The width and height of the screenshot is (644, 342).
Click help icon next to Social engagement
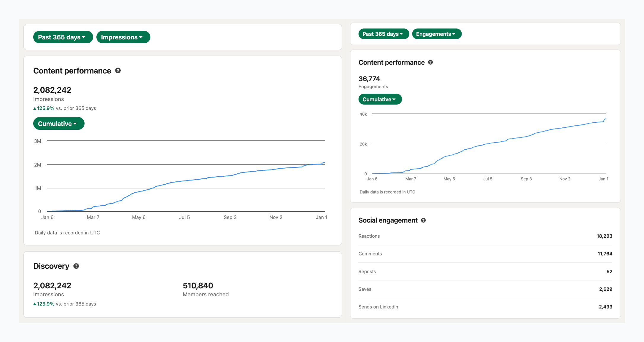[x=423, y=220]
